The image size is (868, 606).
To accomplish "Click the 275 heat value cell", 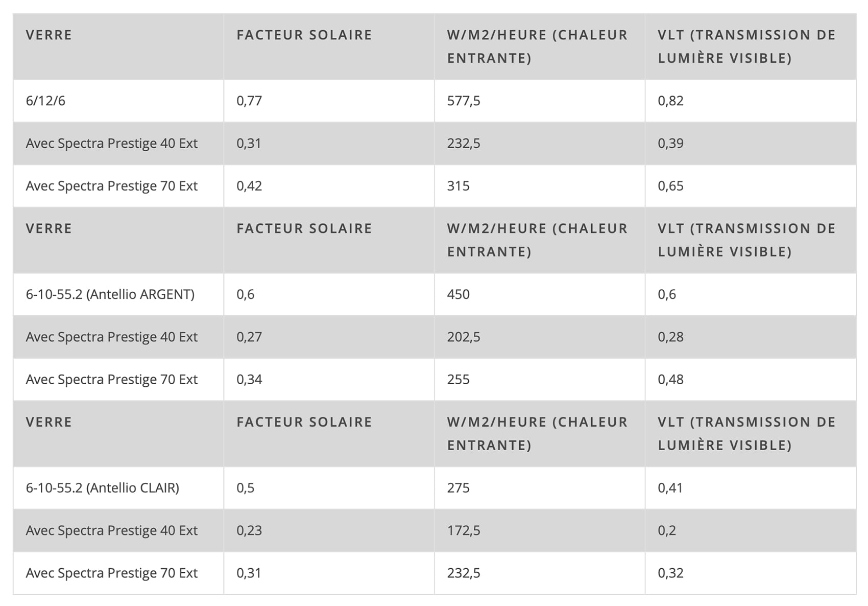I will [458, 488].
